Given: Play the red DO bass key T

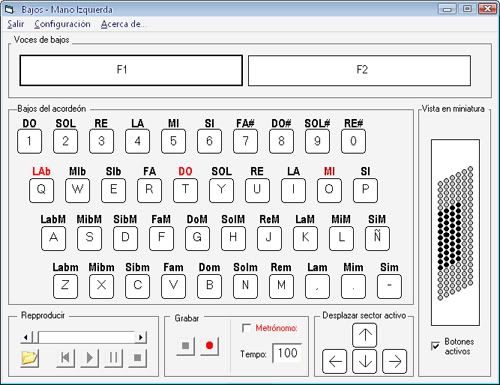Looking at the screenshot, I should (186, 190).
